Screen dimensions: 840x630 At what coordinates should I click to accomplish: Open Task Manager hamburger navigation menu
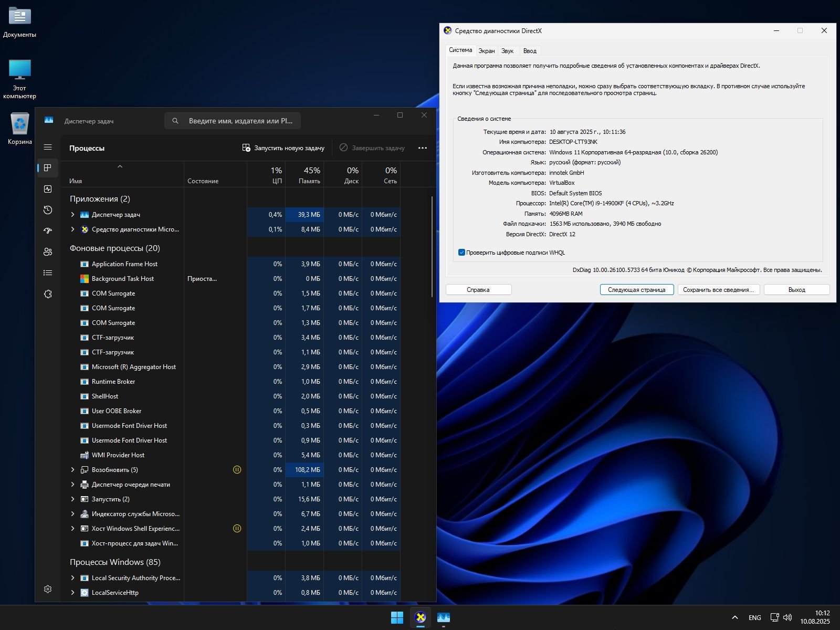tap(48, 148)
